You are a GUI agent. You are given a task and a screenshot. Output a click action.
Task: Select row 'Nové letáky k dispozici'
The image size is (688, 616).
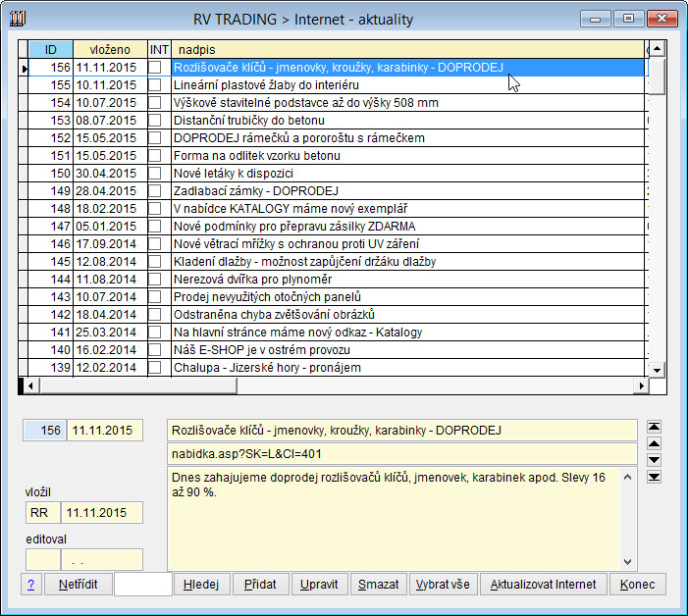407,173
